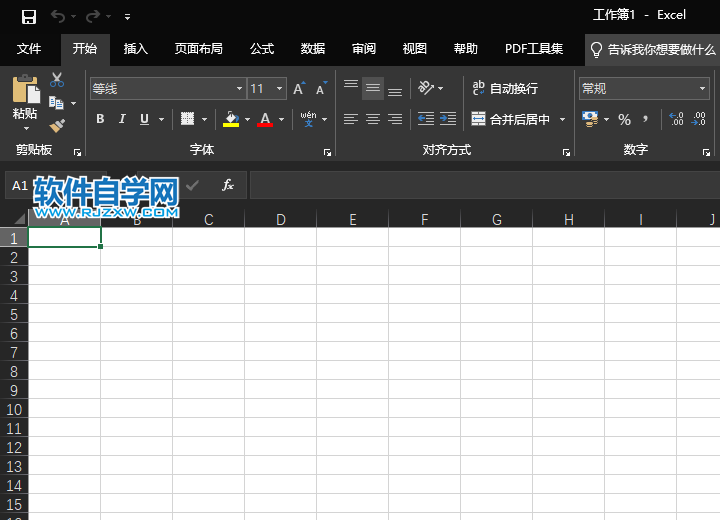Click the accounting currency format icon
Viewport: 720px width, 520px height.
(x=591, y=119)
